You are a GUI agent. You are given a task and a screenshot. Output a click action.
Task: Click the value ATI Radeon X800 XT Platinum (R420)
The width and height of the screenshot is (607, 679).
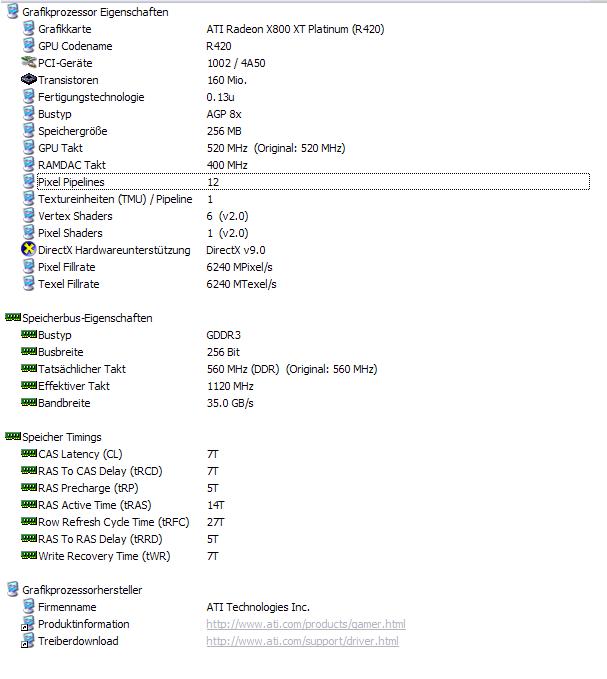click(x=295, y=29)
